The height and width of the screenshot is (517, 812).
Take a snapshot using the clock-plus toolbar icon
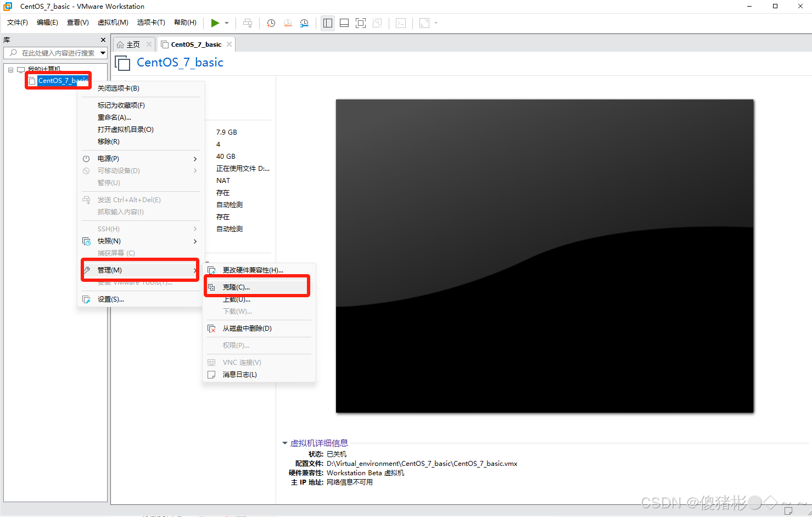(271, 23)
